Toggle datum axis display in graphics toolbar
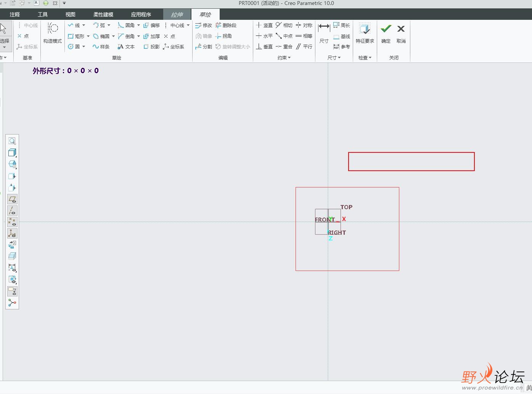This screenshot has width=532, height=394. [12, 210]
